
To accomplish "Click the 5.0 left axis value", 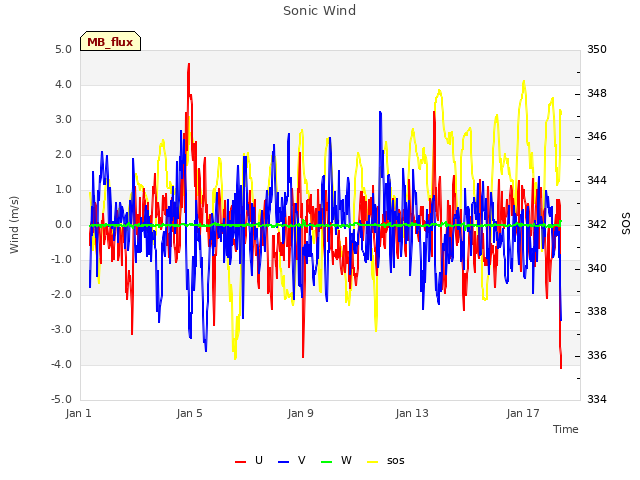I will (x=63, y=49).
